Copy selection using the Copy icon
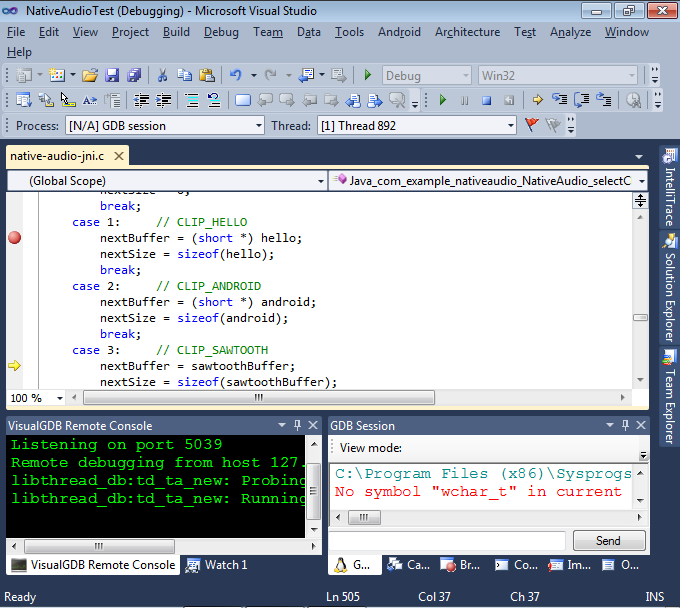Viewport: 680px width, 608px height. click(184, 75)
